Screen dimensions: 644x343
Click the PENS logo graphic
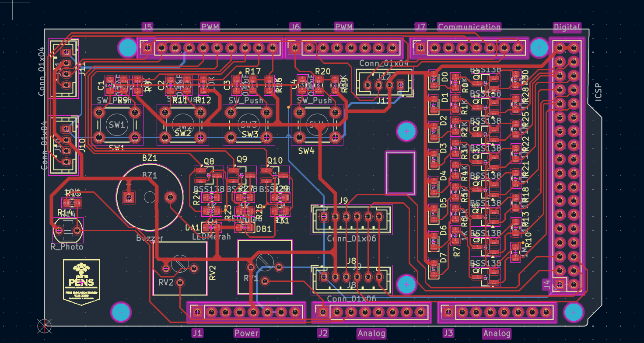click(x=81, y=282)
